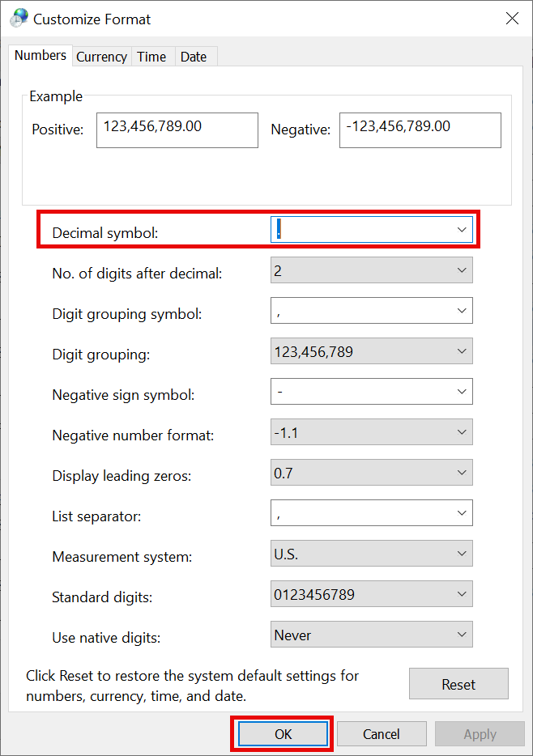Close the Customize Format dialog

512,19
